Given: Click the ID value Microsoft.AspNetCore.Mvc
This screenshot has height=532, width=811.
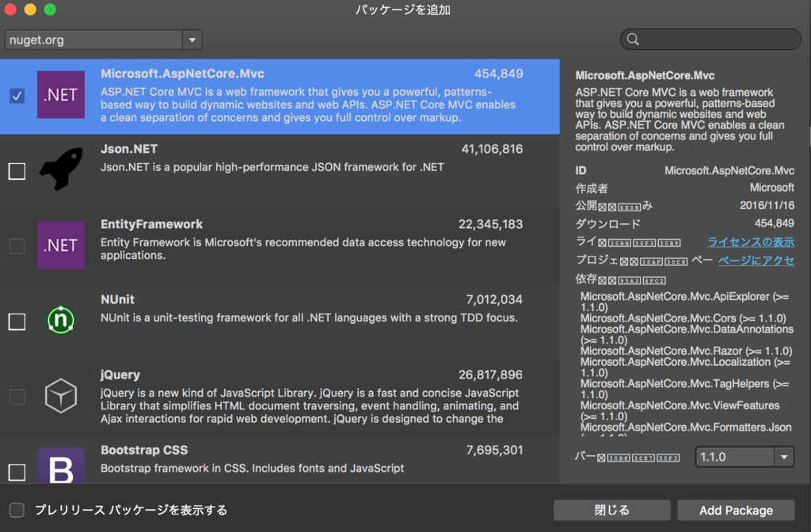Looking at the screenshot, I should (729, 171).
